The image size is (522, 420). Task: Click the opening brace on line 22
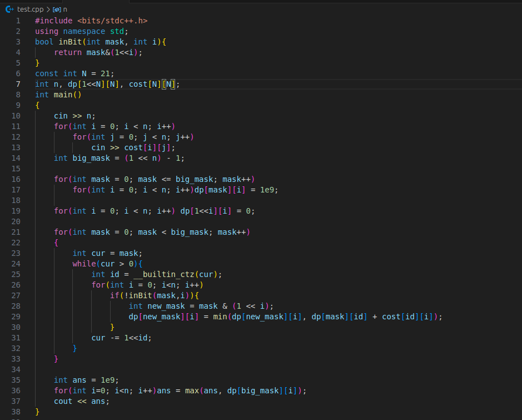[x=56, y=243]
